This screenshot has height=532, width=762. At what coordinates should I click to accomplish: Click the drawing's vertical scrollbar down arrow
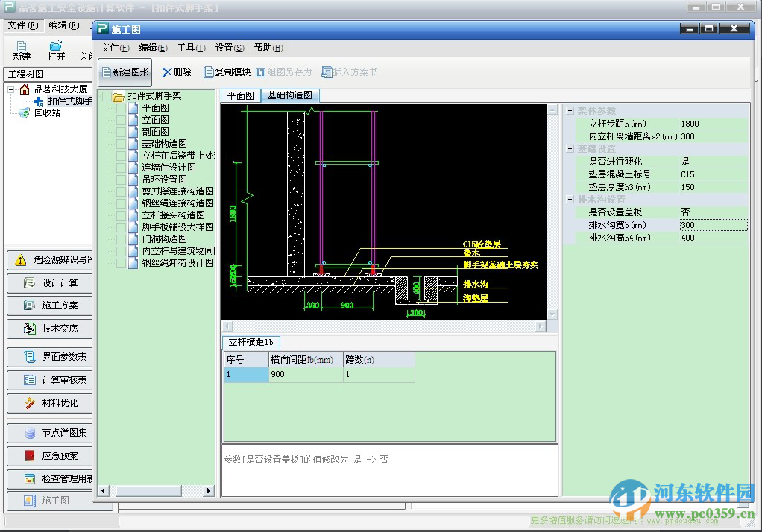pyautogui.click(x=552, y=314)
